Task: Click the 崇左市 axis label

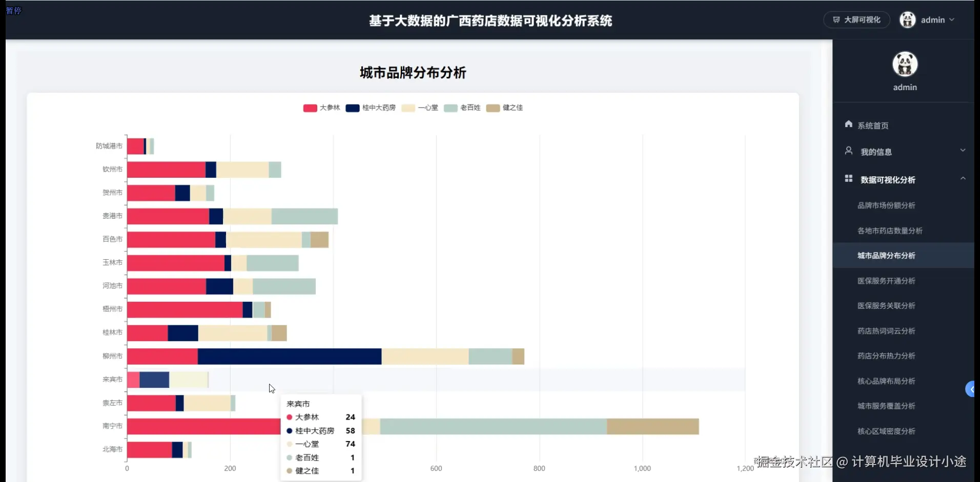Action: click(112, 403)
